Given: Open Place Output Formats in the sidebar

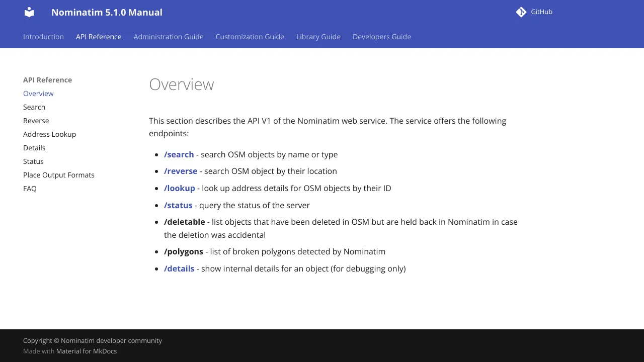Looking at the screenshot, I should pyautogui.click(x=59, y=175).
